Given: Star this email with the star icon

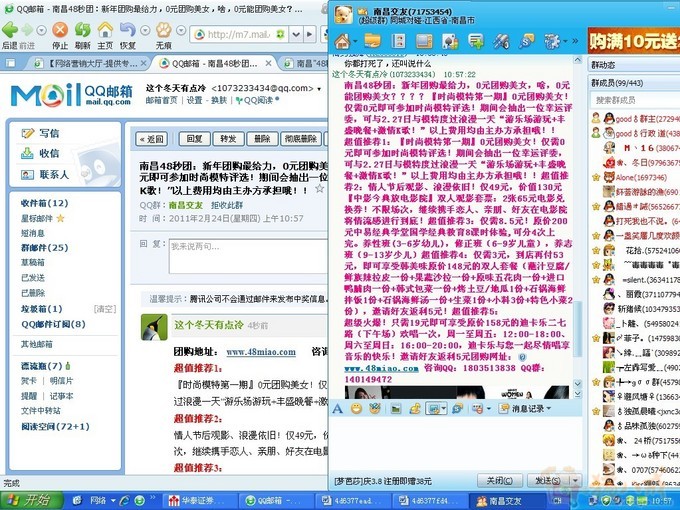Looking at the screenshot, I should point(320,189).
